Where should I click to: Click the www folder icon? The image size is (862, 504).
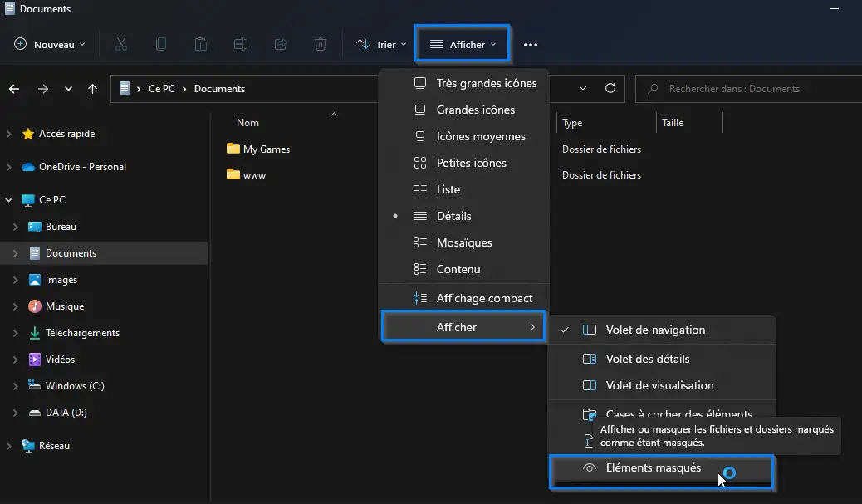coord(233,174)
